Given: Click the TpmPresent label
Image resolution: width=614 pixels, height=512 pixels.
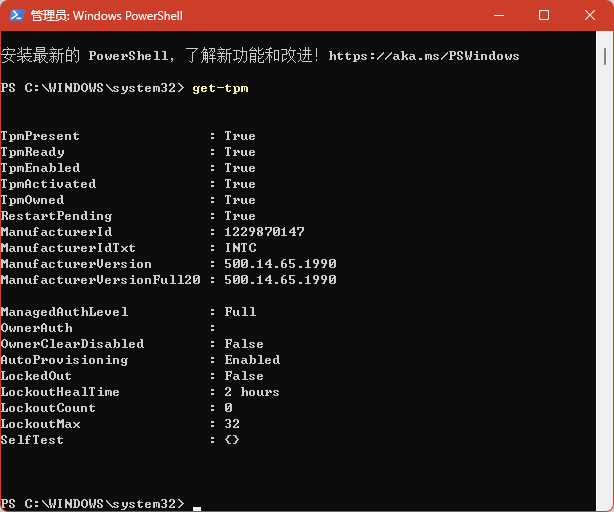Looking at the screenshot, I should (x=40, y=136).
